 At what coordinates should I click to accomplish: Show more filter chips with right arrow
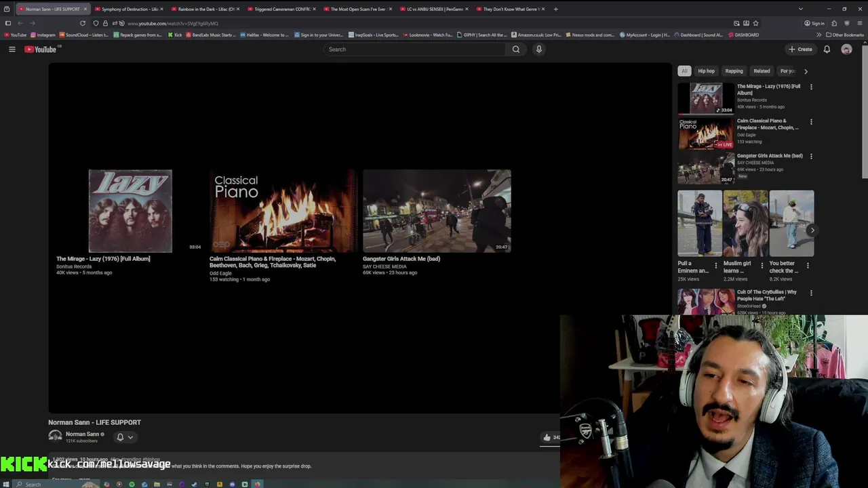click(x=806, y=71)
